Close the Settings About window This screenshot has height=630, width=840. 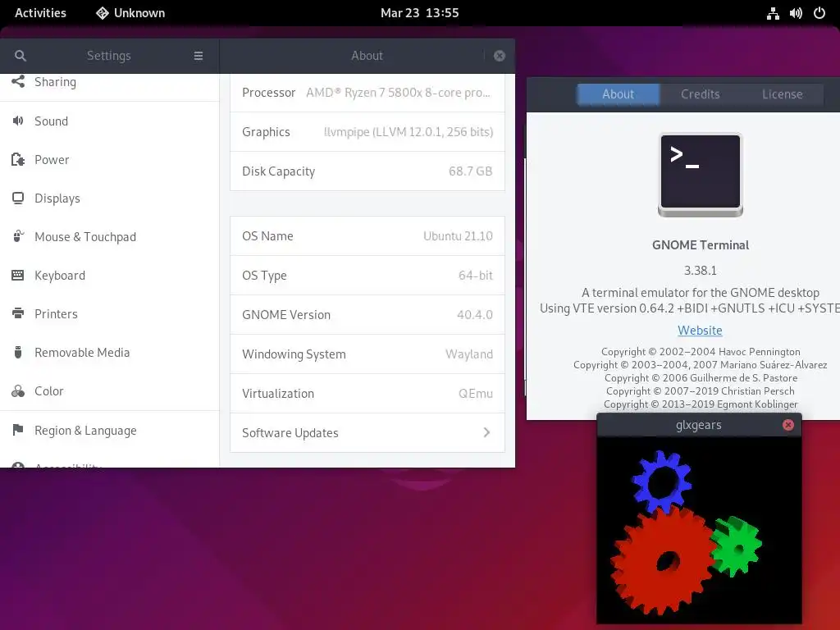click(x=500, y=56)
